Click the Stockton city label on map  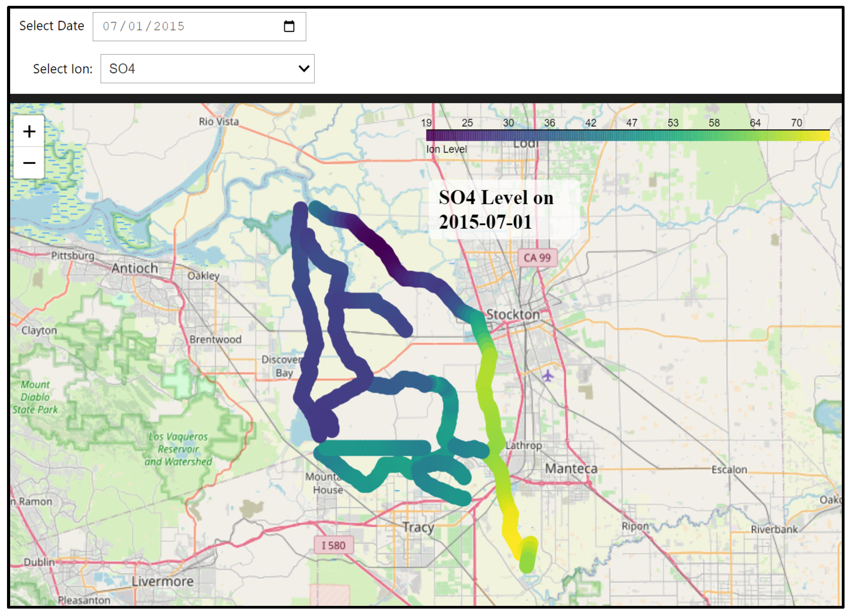513,314
